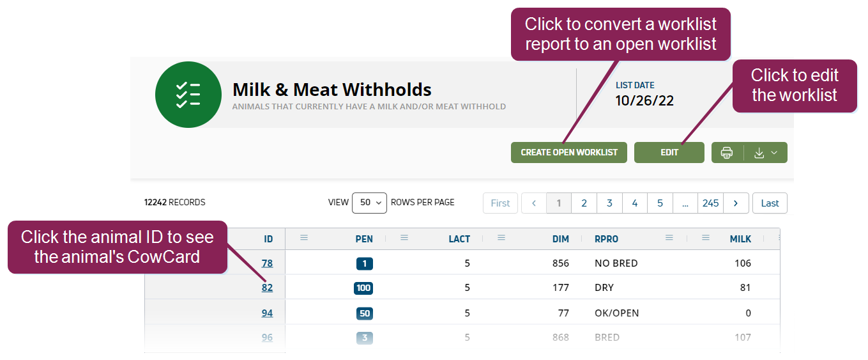Click the green worklist checklist icon
868x360 pixels.
[x=188, y=95]
